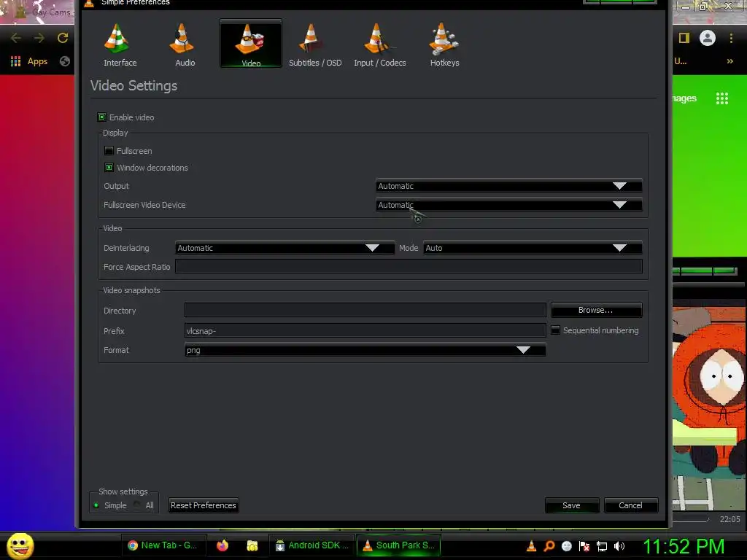Expand the Deinterlacing dropdown
Image resolution: width=747 pixels, height=560 pixels.
[285, 248]
